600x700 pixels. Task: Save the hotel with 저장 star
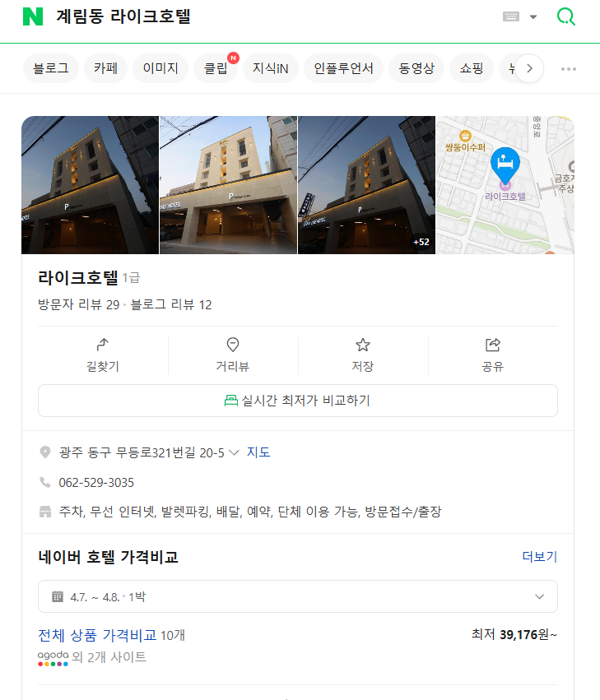click(363, 345)
